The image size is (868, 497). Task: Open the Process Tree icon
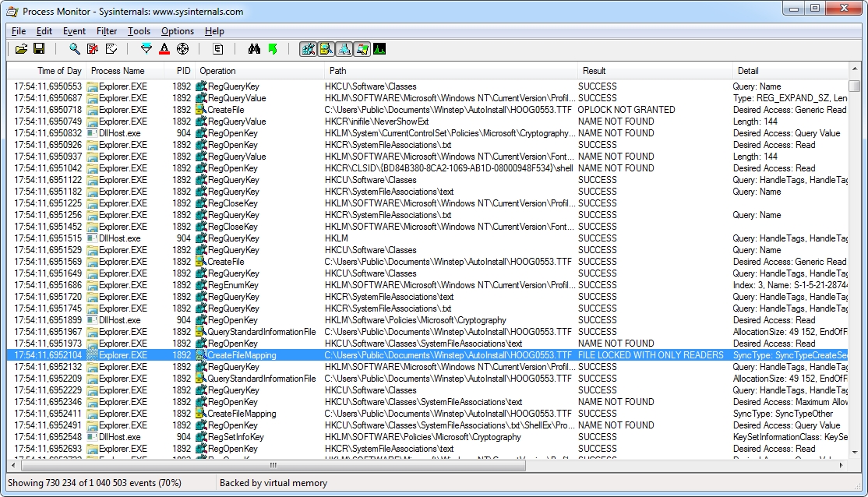pos(218,49)
